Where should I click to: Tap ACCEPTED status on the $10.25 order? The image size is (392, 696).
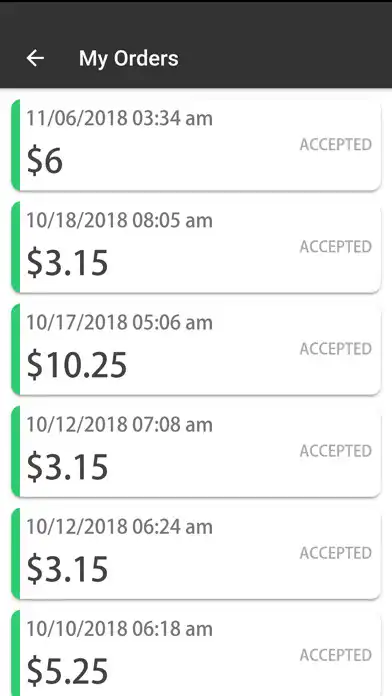336,349
